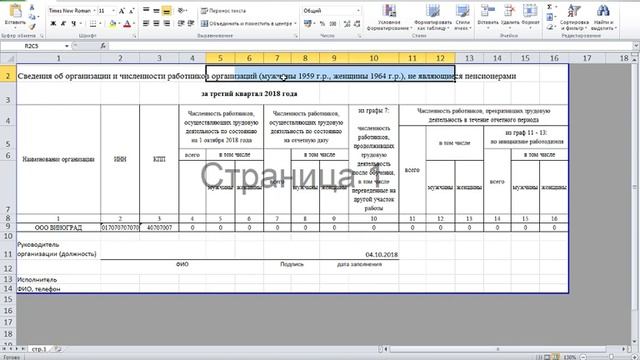Open the font name dropdown (Times New Roman)

click(x=94, y=11)
